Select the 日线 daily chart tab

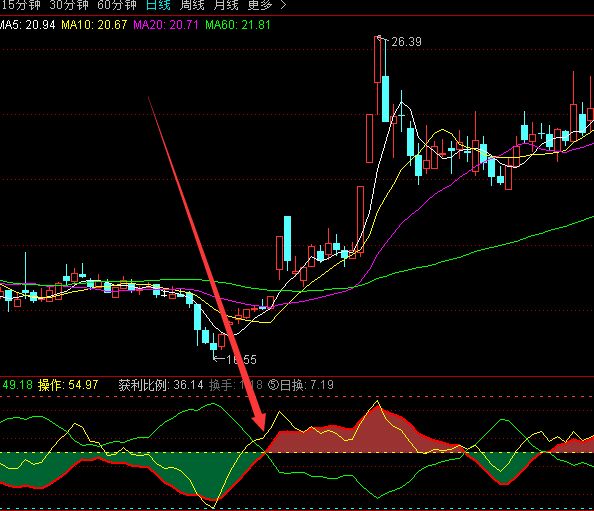tap(158, 5)
